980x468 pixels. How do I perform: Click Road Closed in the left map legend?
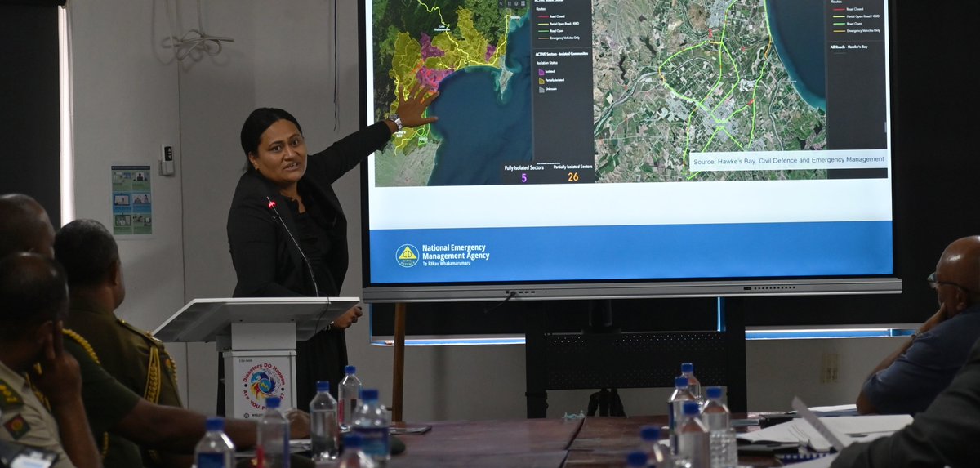(x=557, y=16)
